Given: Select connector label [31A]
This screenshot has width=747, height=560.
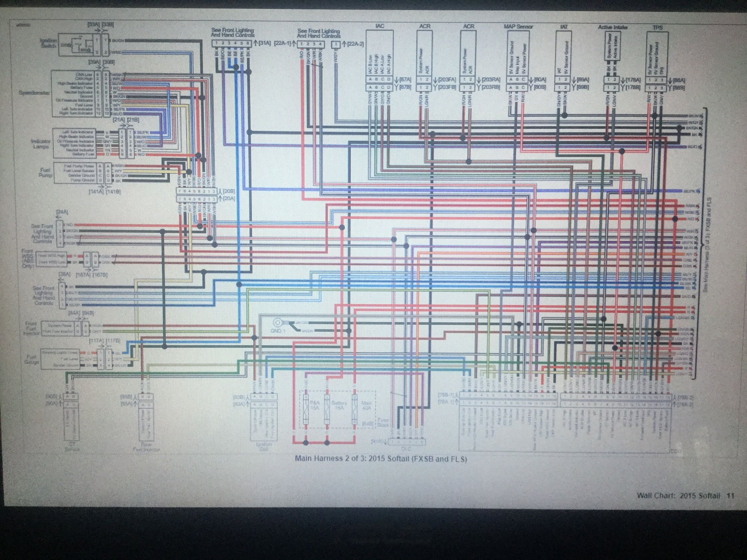Looking at the screenshot, I should pyautogui.click(x=264, y=44).
